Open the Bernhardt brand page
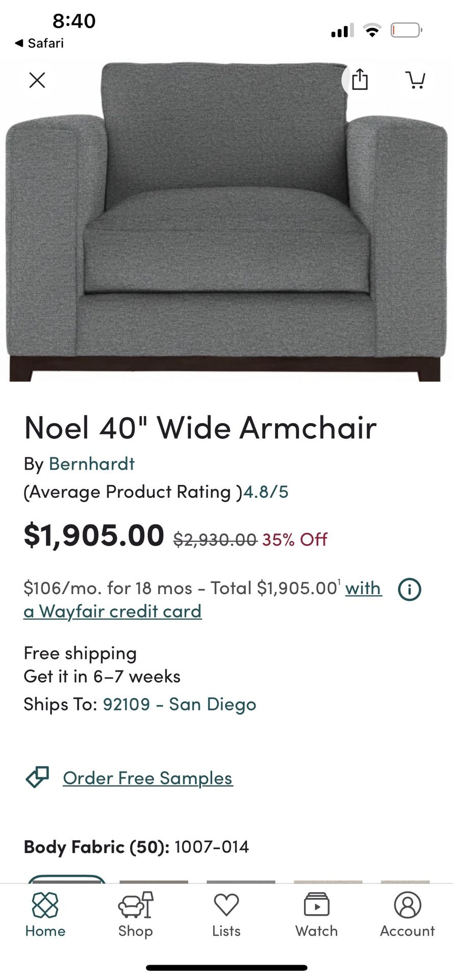 pos(91,463)
